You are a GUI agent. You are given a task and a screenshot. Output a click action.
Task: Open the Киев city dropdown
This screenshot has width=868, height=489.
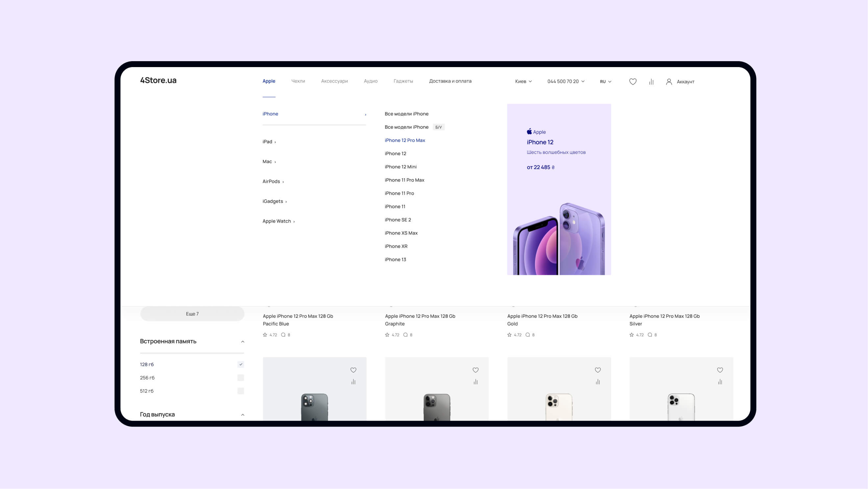523,81
